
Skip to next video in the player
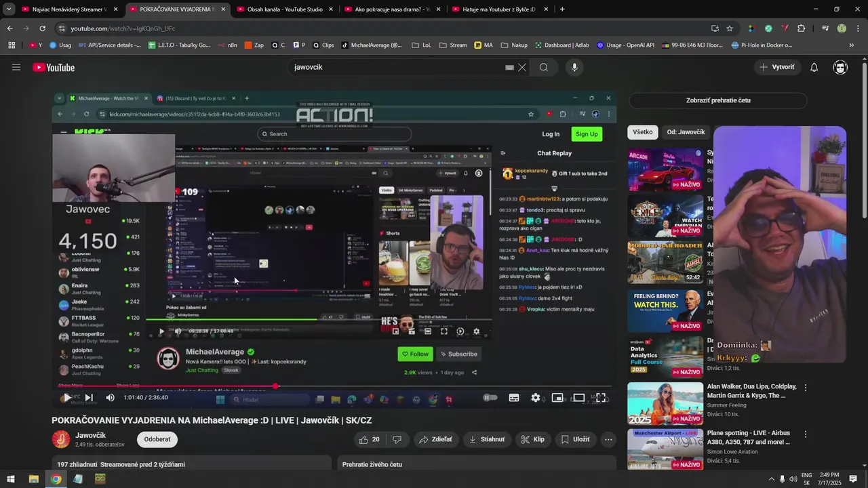pos(89,398)
